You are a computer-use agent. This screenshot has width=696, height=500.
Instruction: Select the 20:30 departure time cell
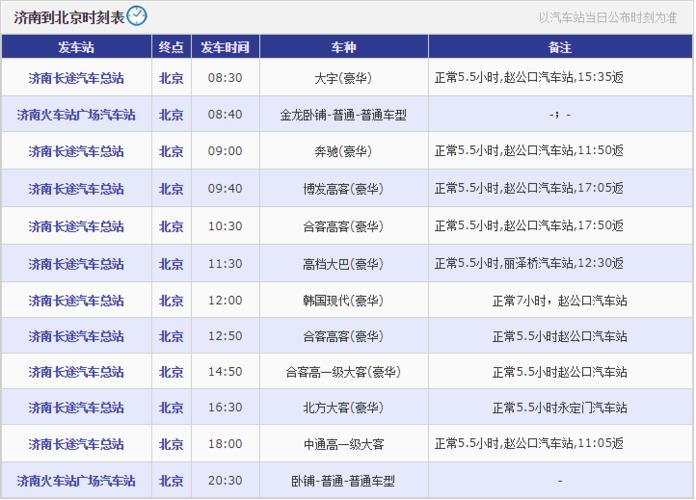[x=225, y=480]
